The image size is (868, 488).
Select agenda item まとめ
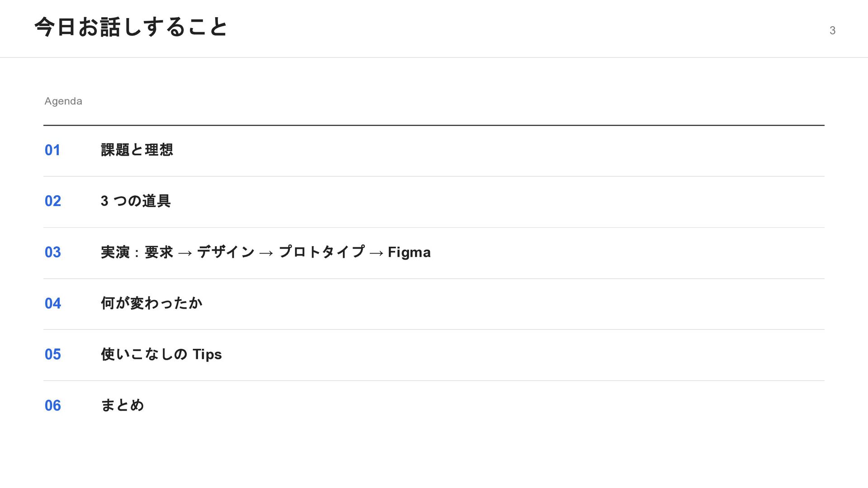(122, 405)
